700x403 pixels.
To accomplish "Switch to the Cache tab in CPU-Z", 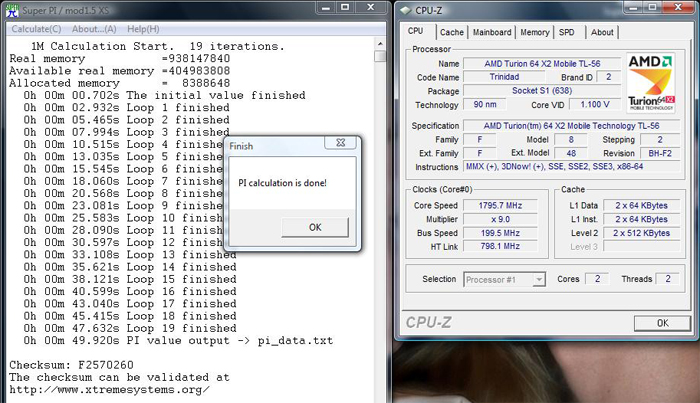I will click(452, 32).
